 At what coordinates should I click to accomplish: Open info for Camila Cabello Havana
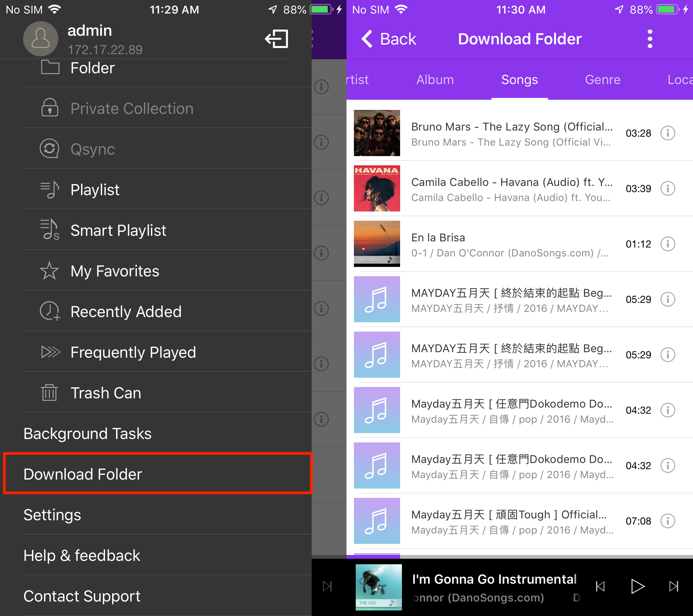pos(667,188)
